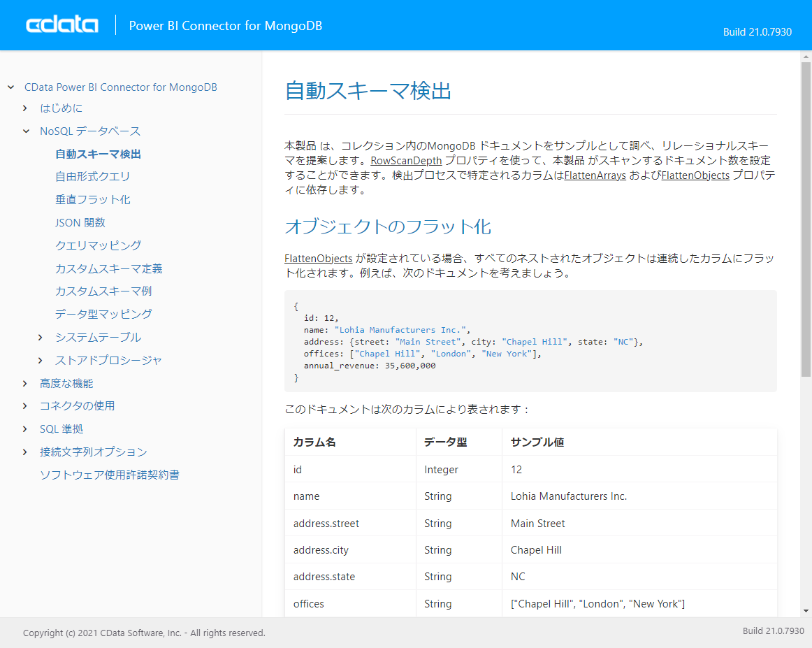The width and height of the screenshot is (812, 648).
Task: Open the ストアドプロシージャ page
Action: click(x=109, y=360)
